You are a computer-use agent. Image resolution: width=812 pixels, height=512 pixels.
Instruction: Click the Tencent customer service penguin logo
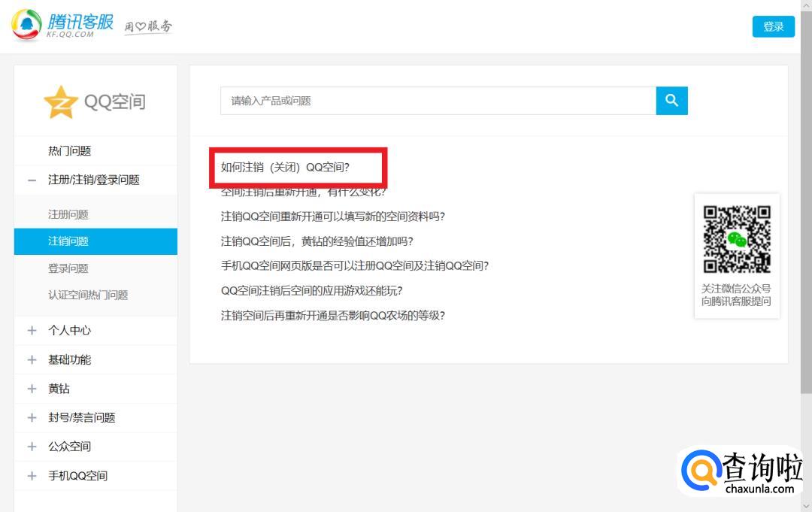point(27,26)
